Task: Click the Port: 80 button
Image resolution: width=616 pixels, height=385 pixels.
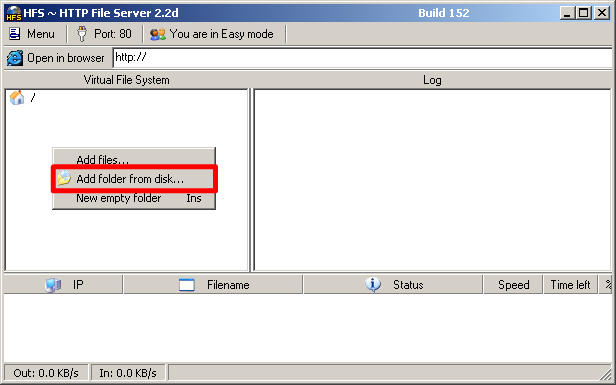Action: pyautogui.click(x=105, y=34)
